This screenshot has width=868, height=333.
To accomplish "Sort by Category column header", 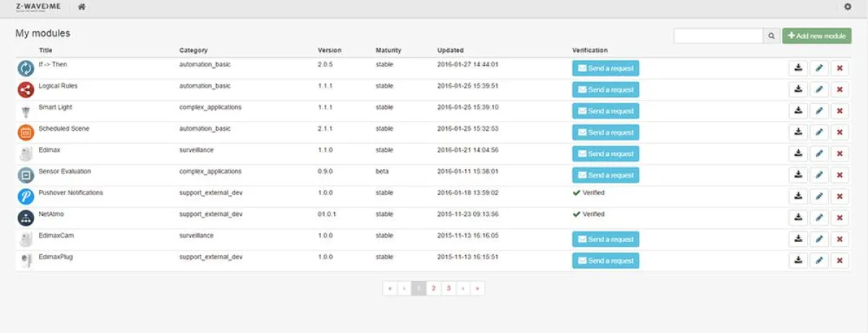I will click(x=193, y=51).
